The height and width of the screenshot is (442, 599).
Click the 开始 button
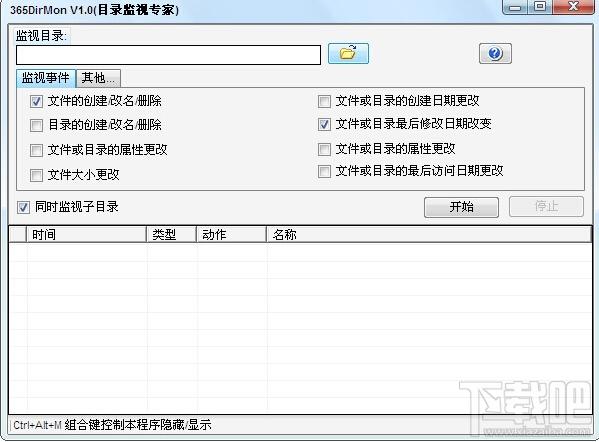[461, 207]
